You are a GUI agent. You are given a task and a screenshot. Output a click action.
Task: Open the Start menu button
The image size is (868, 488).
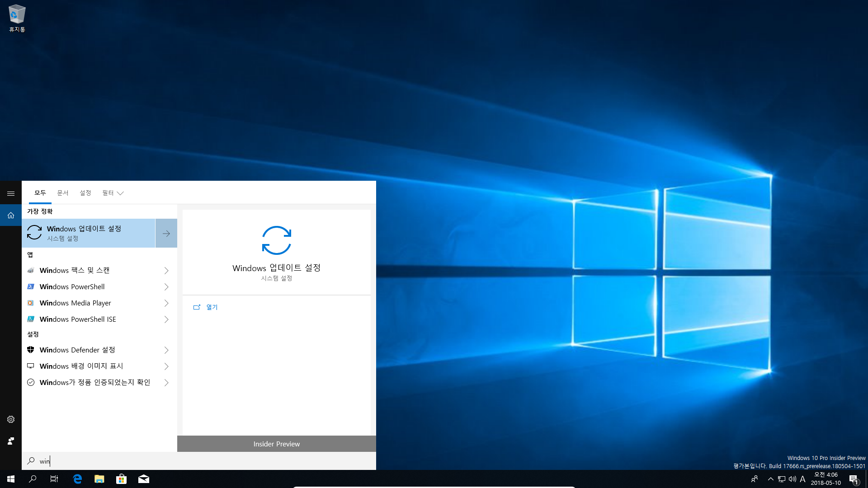[11, 479]
